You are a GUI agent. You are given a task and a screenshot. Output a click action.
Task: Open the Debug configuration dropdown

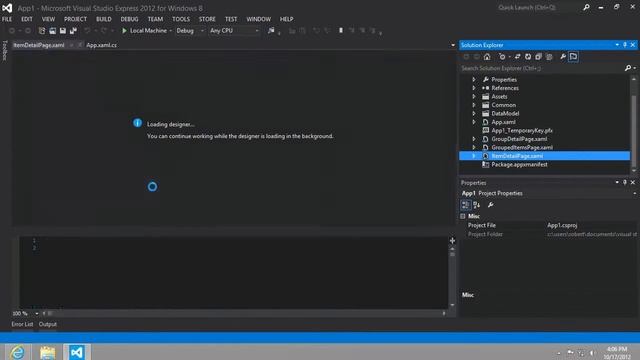click(202, 31)
